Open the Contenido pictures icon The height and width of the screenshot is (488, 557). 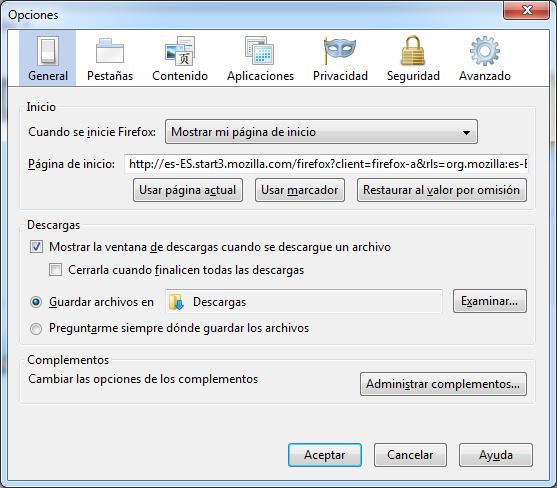pos(180,51)
